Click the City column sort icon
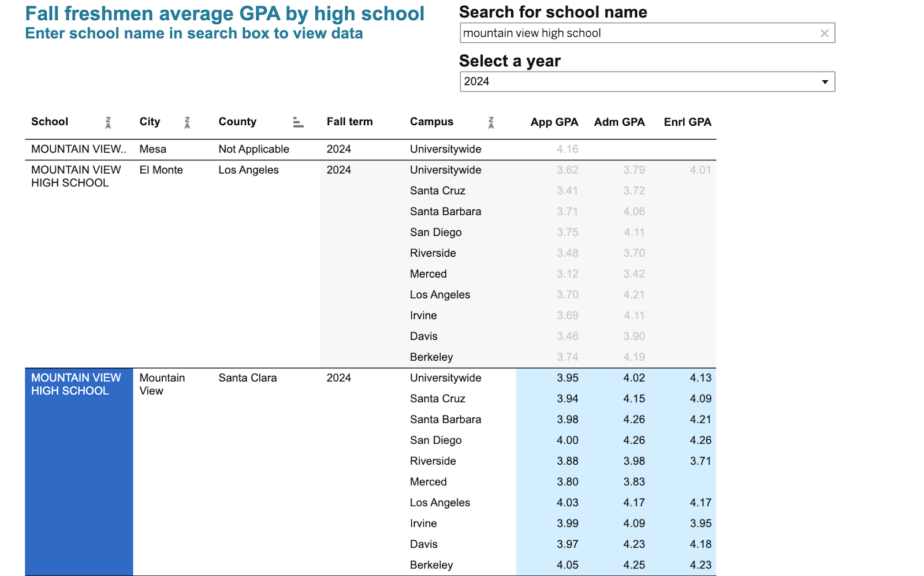 [187, 122]
